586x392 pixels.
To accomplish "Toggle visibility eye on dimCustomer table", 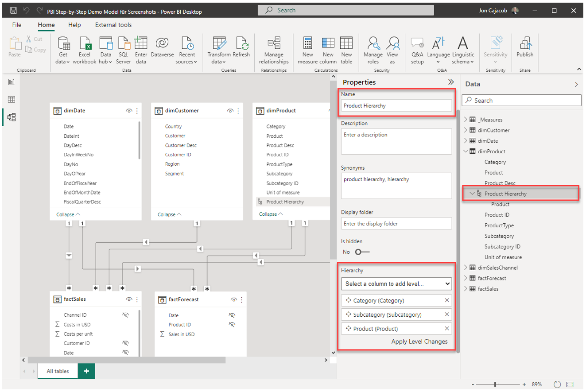I will pos(230,111).
